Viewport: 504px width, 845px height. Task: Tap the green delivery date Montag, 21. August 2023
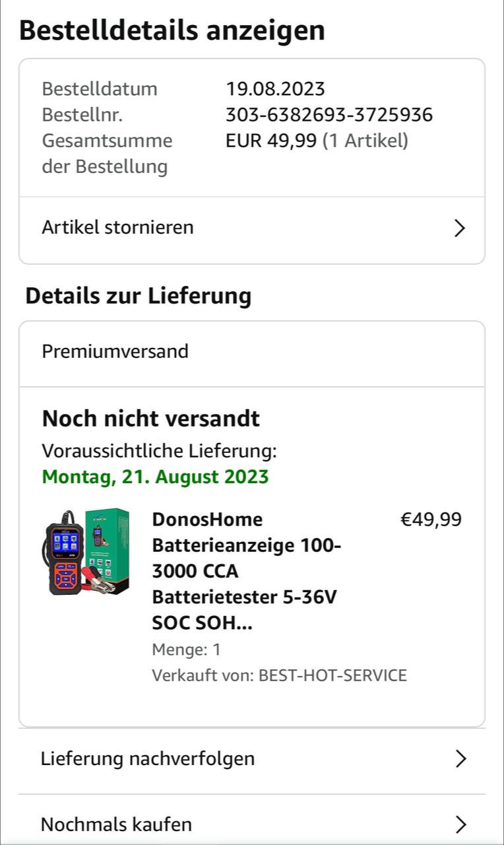pos(156,477)
